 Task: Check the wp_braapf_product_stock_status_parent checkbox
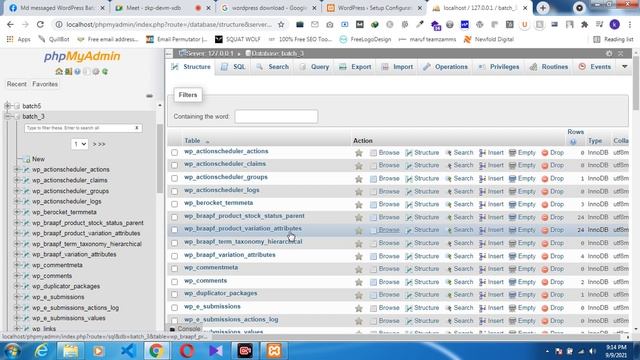pos(175,217)
